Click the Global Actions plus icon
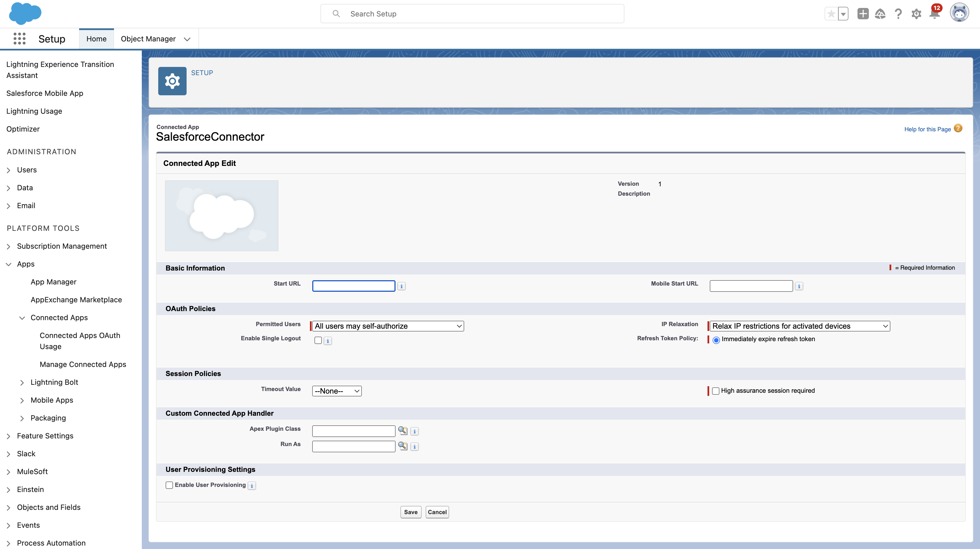 [x=863, y=14]
